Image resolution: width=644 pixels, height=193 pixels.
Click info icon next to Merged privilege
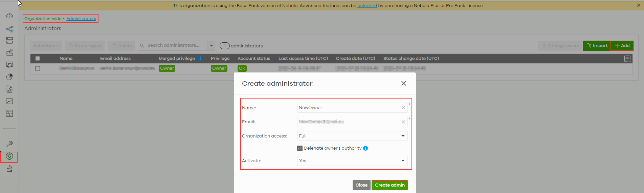[x=200, y=59]
